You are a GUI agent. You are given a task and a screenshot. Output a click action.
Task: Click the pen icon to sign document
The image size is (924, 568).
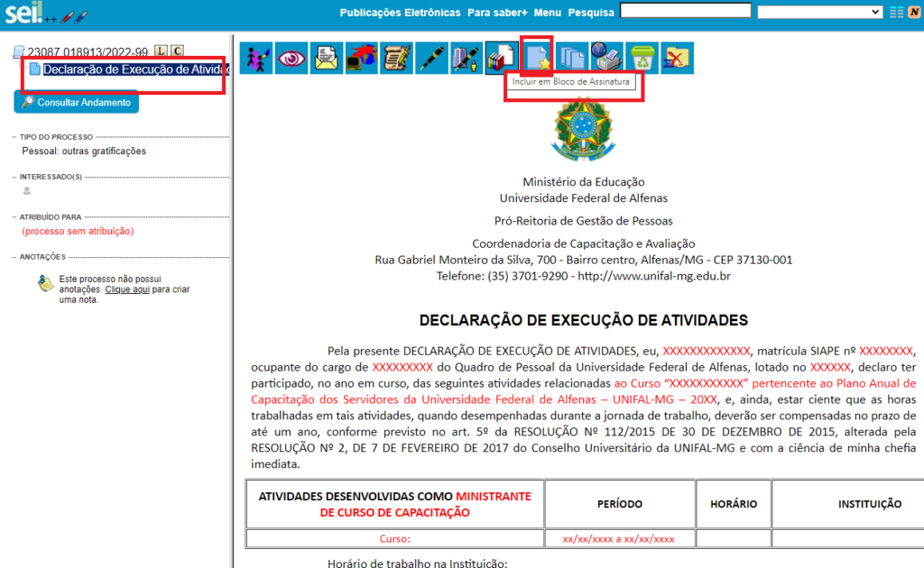(431, 58)
